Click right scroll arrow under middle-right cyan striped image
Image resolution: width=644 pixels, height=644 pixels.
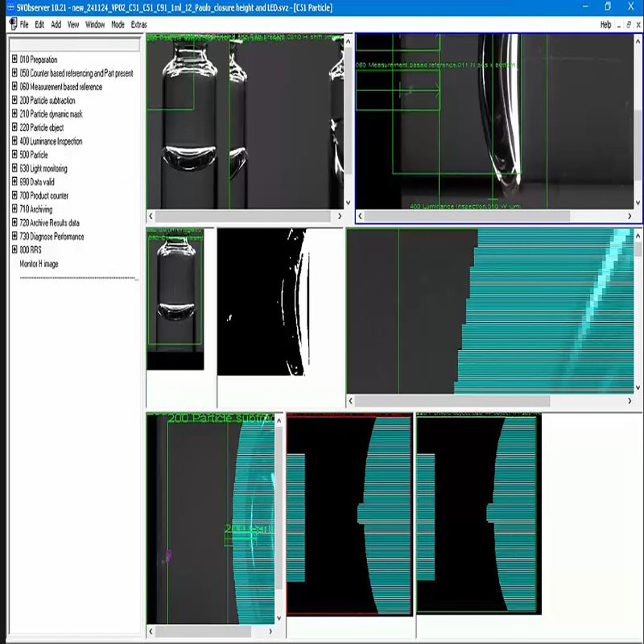[629, 400]
